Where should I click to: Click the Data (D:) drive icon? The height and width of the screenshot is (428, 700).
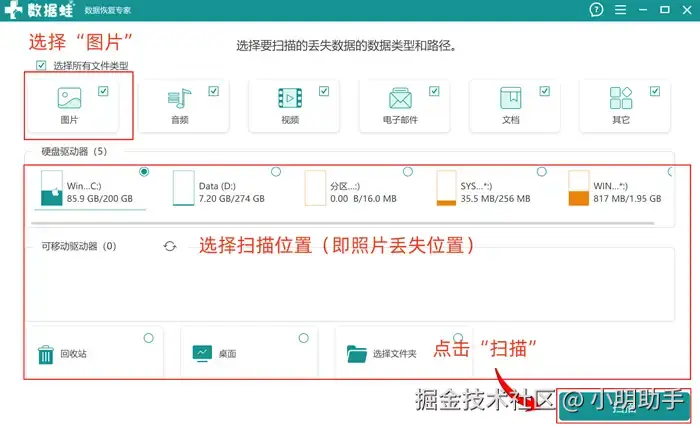click(183, 188)
